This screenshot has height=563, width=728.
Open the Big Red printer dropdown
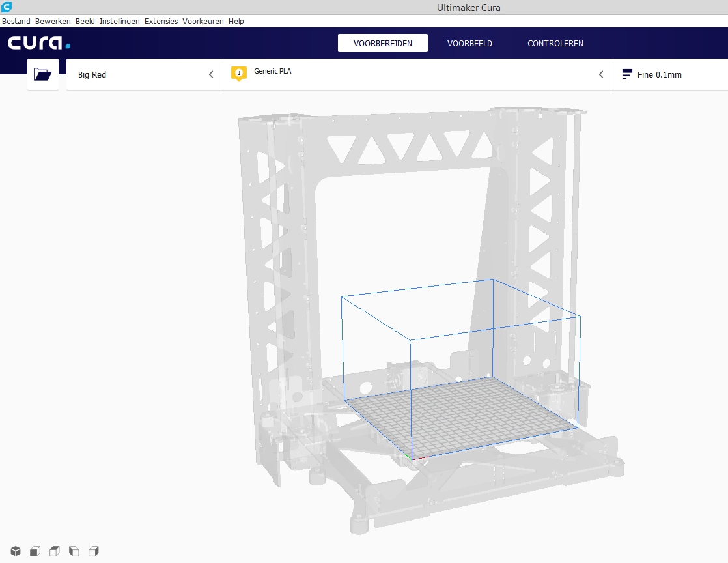coord(145,74)
